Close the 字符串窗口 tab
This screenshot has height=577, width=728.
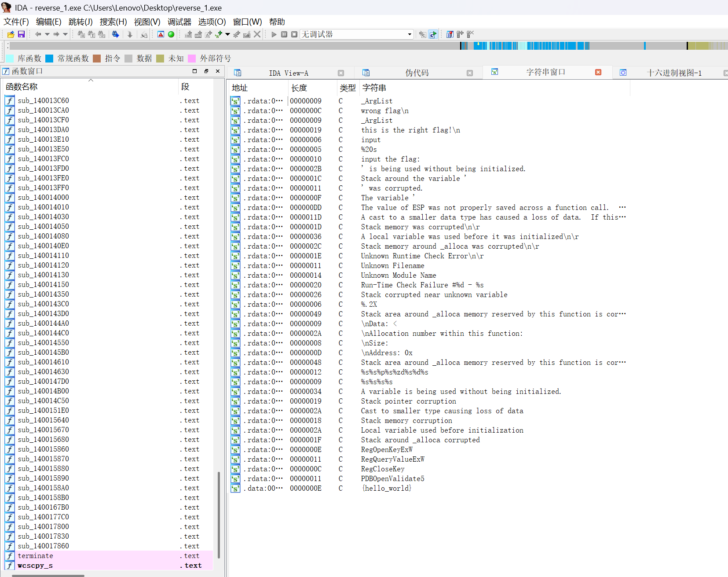598,73
